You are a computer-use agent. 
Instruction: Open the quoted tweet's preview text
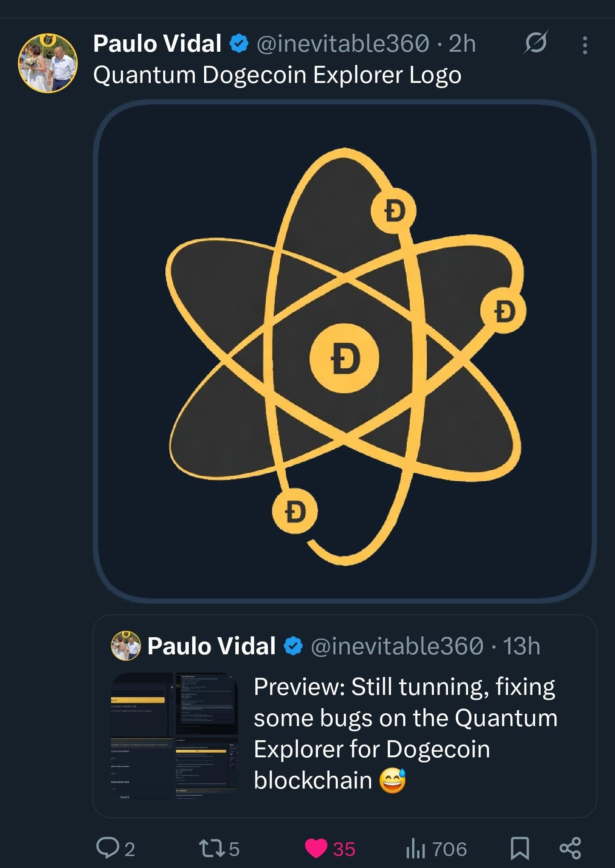pyautogui.click(x=405, y=733)
